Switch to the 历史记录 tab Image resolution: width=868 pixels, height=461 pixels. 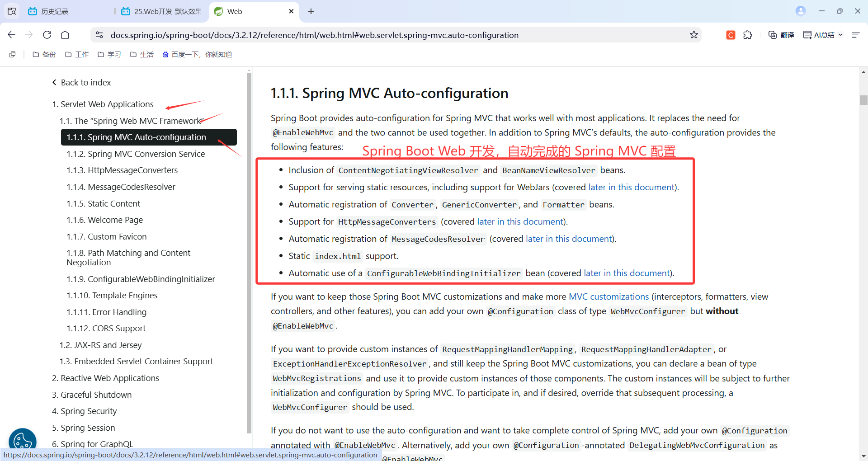55,11
